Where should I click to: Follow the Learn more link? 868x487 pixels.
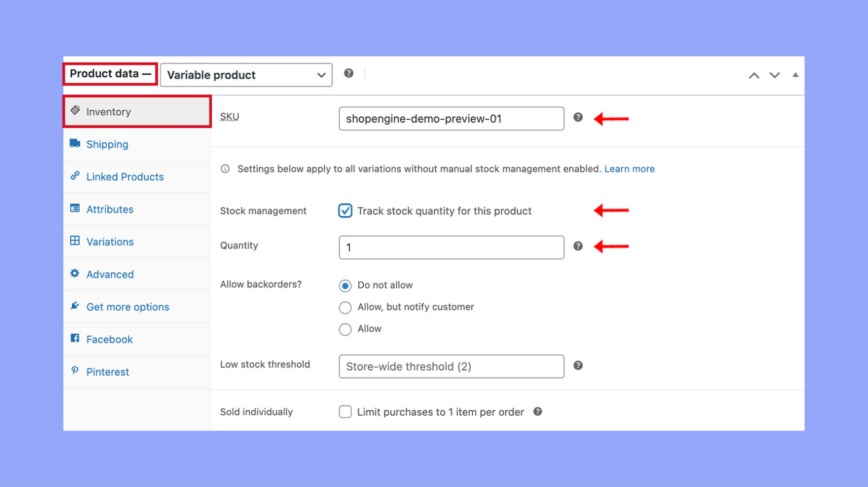630,168
